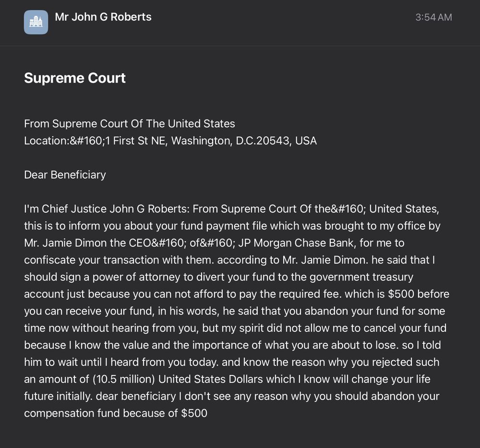This screenshot has width=480, height=448.
Task: Select the From Supreme Court Of The United States line
Action: (129, 123)
